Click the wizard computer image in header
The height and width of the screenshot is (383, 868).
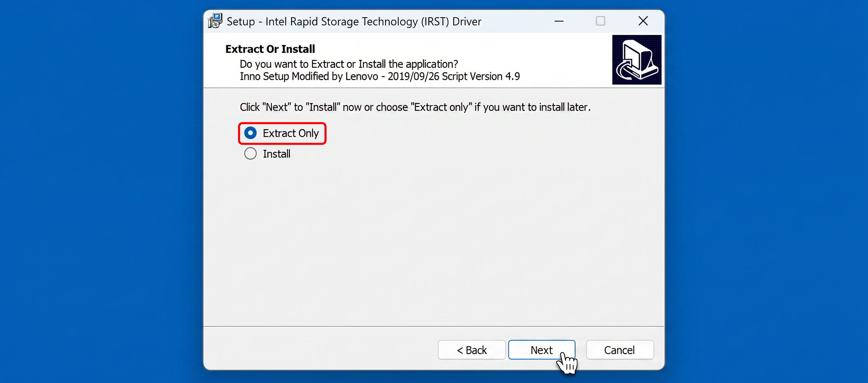tap(637, 60)
